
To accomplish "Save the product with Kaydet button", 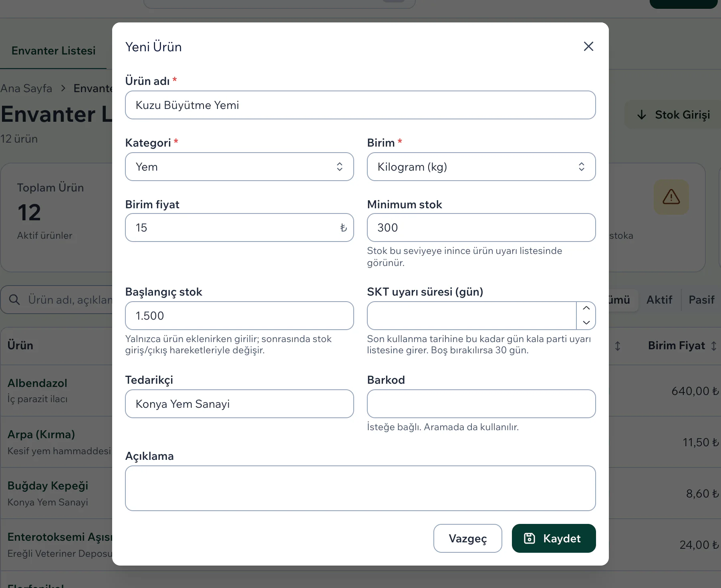I will (554, 538).
